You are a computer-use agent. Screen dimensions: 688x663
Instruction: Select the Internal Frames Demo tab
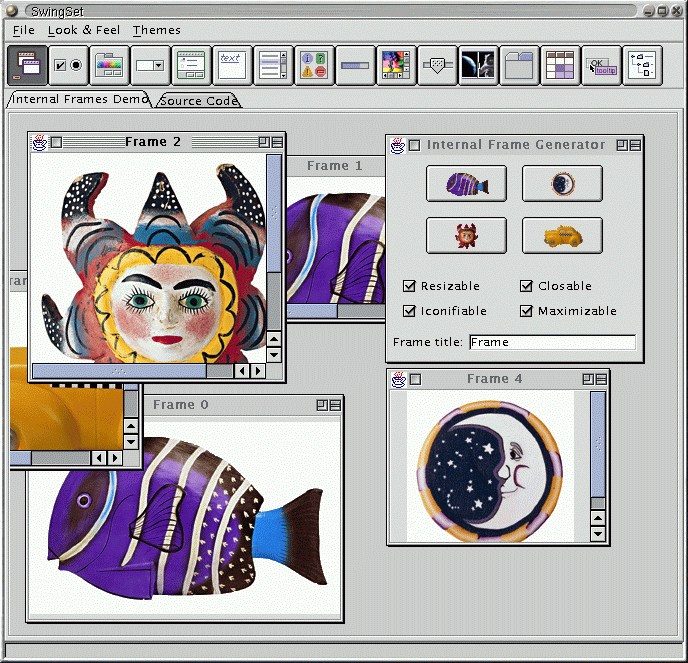tap(79, 99)
